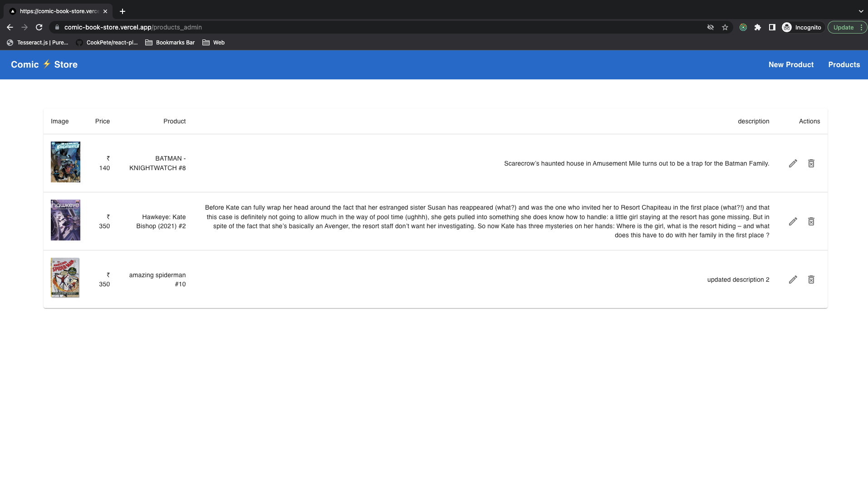Viewport: 868px width, 490px height.
Task: Click the description column header
Action: (753, 121)
